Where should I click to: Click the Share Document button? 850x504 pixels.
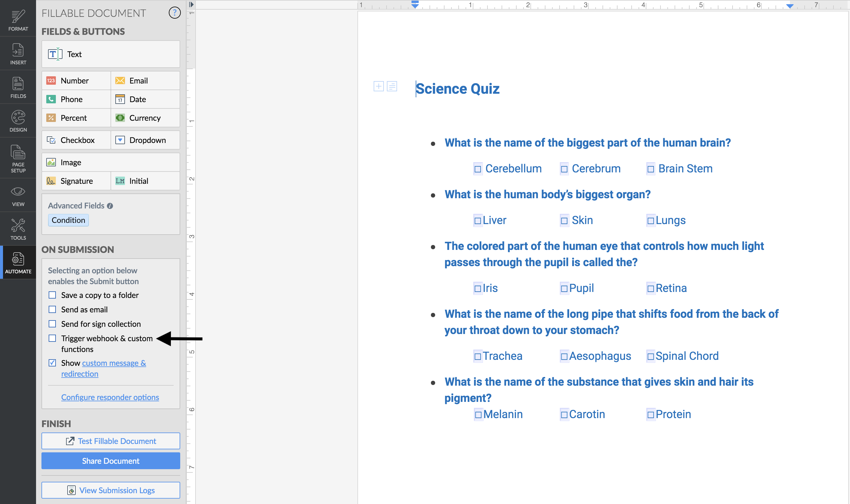(x=111, y=460)
